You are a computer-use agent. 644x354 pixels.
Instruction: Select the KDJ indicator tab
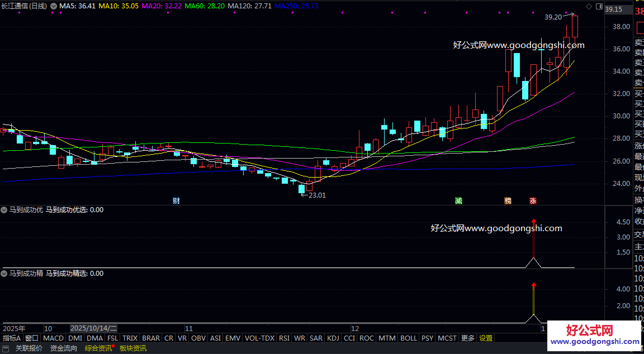tap(333, 338)
